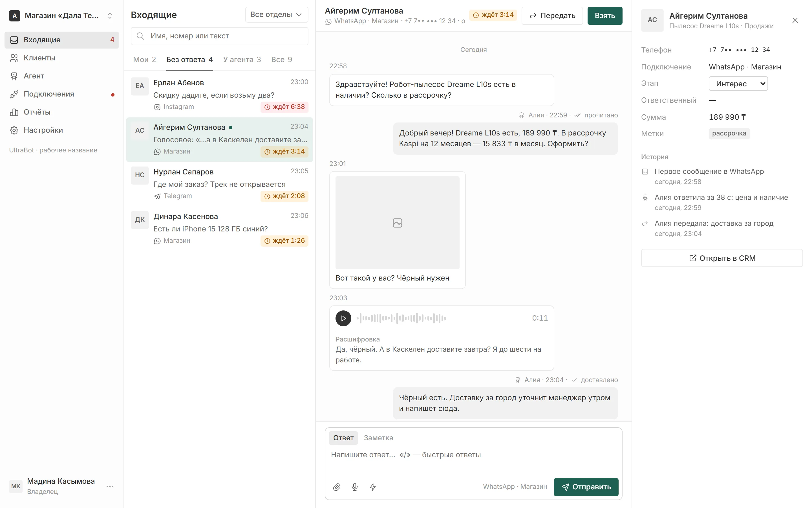This screenshot has height=508, width=812.
Task: Go to Клиенты section
Action: [62, 58]
